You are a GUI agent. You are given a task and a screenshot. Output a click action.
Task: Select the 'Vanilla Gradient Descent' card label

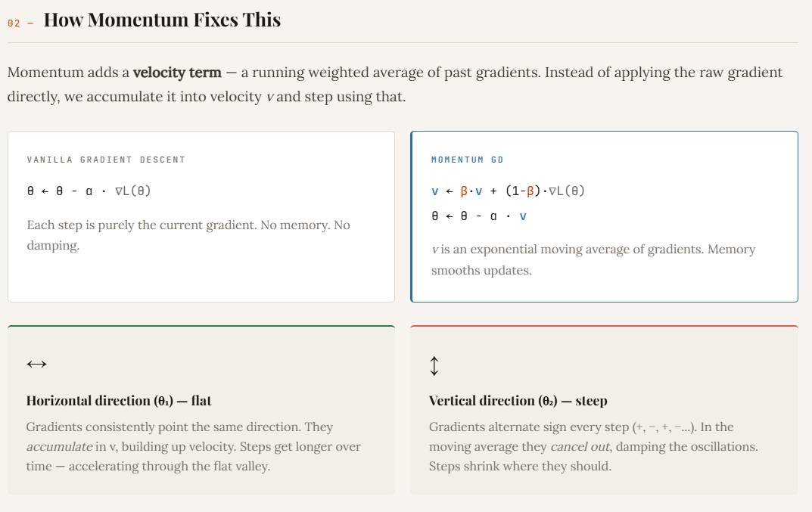(106, 160)
